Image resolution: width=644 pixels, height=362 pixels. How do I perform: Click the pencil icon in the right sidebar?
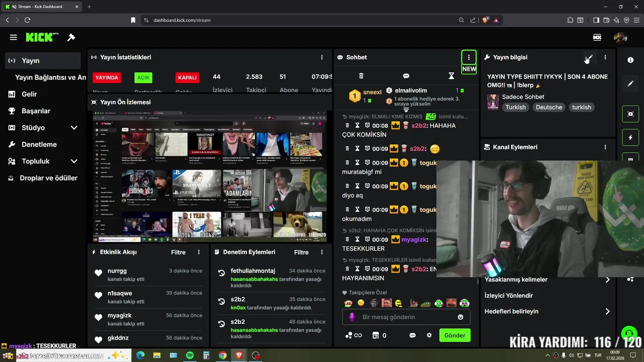630,83
